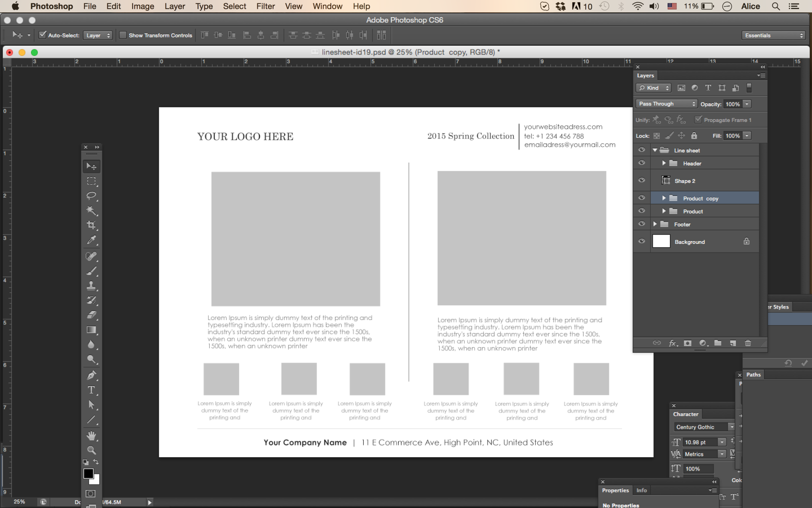Open the Century Gothic font dropdown

click(731, 427)
